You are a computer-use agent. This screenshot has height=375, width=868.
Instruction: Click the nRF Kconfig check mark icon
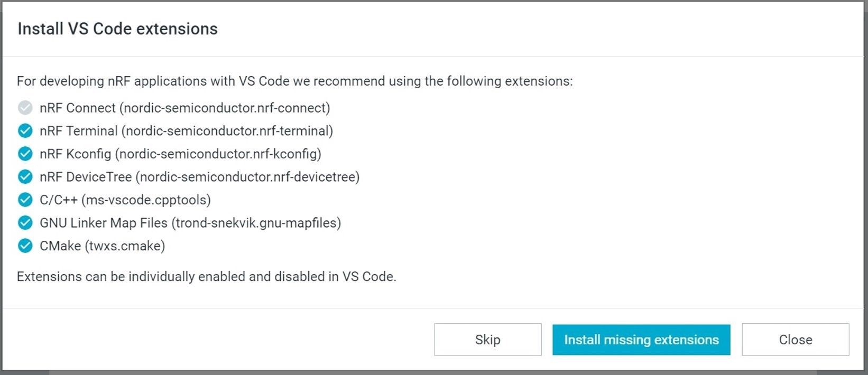(x=25, y=154)
